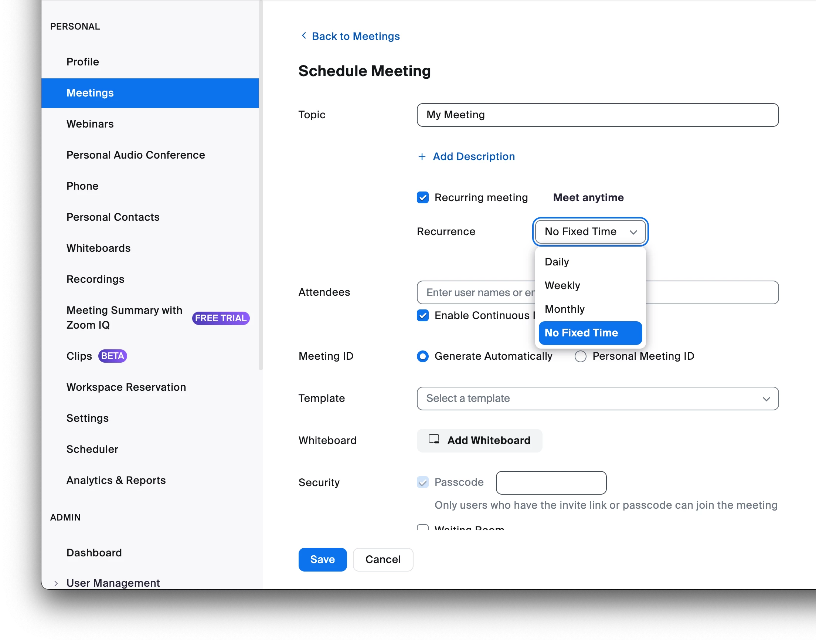Click the BETA badge next to Clips
816x644 pixels.
coord(112,356)
